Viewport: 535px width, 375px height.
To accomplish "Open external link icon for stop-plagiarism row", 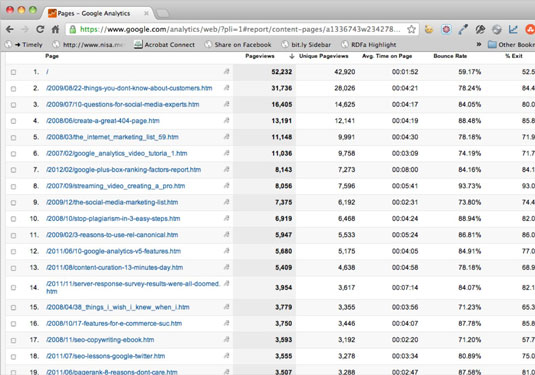I will pos(226,218).
